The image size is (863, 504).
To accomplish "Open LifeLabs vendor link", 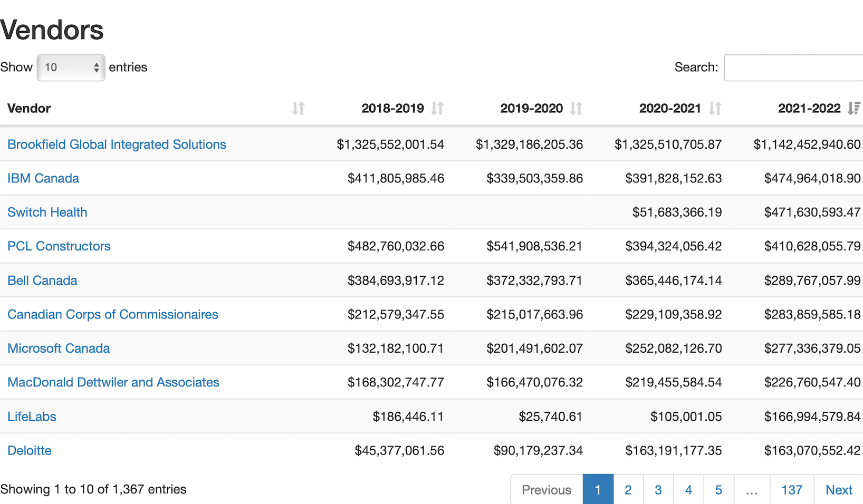I will click(32, 416).
